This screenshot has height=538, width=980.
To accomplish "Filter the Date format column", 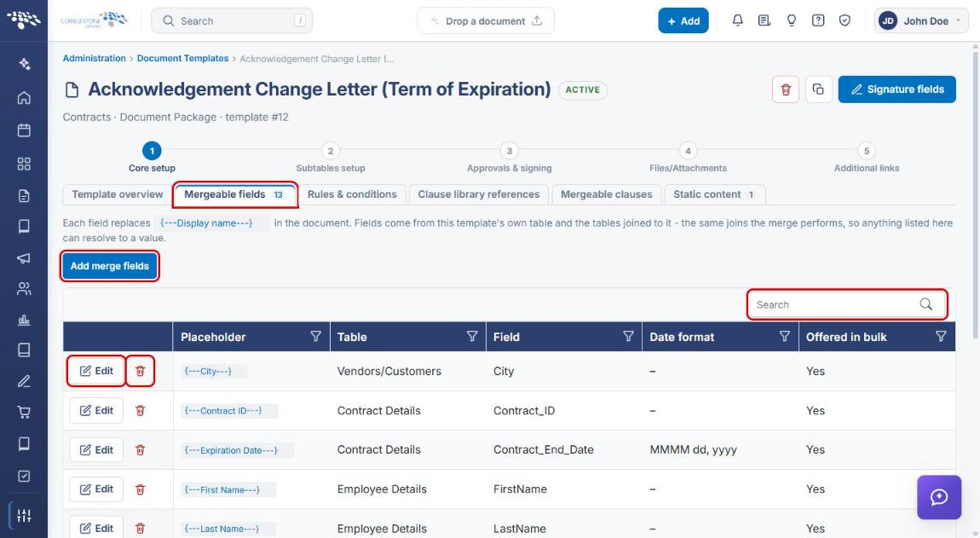I will [784, 337].
